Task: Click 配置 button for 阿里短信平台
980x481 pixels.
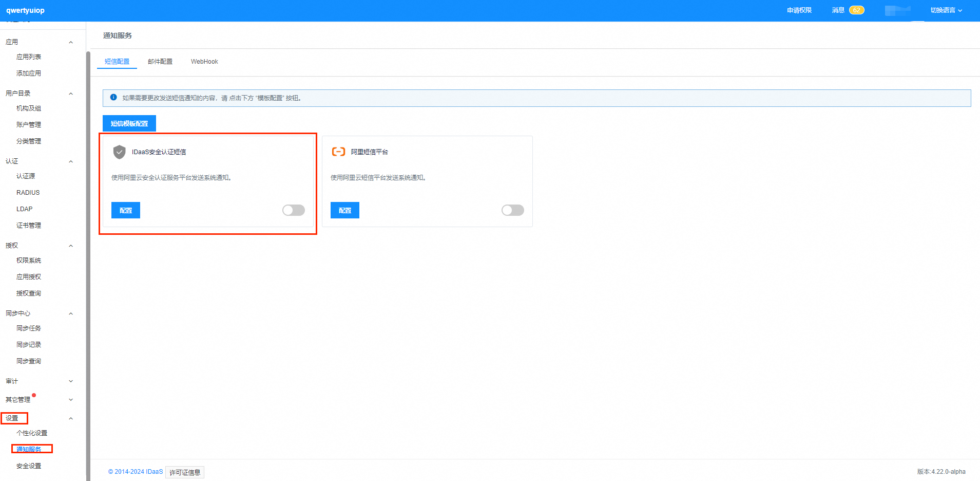Action: (x=345, y=210)
